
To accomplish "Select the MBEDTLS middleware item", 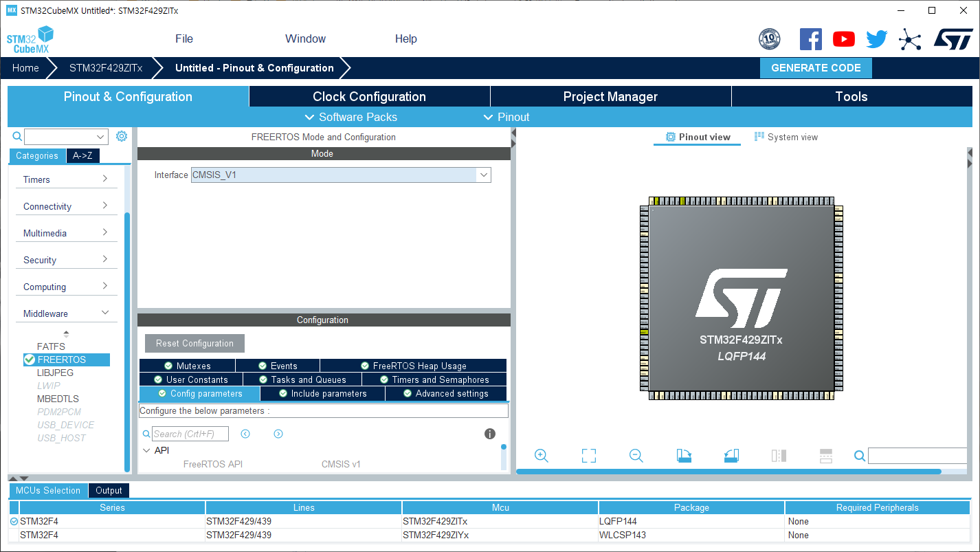I will [x=58, y=399].
